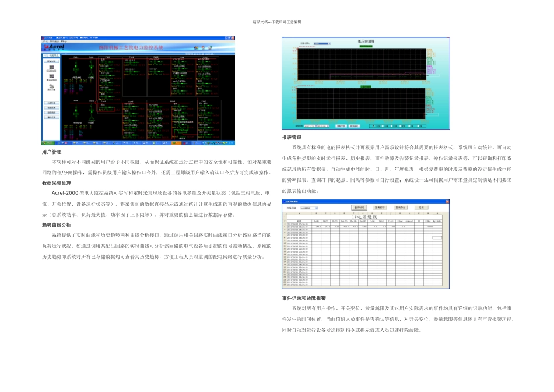The image size is (554, 392).
Task: Click the first button beside trend date field
Action: point(341,126)
